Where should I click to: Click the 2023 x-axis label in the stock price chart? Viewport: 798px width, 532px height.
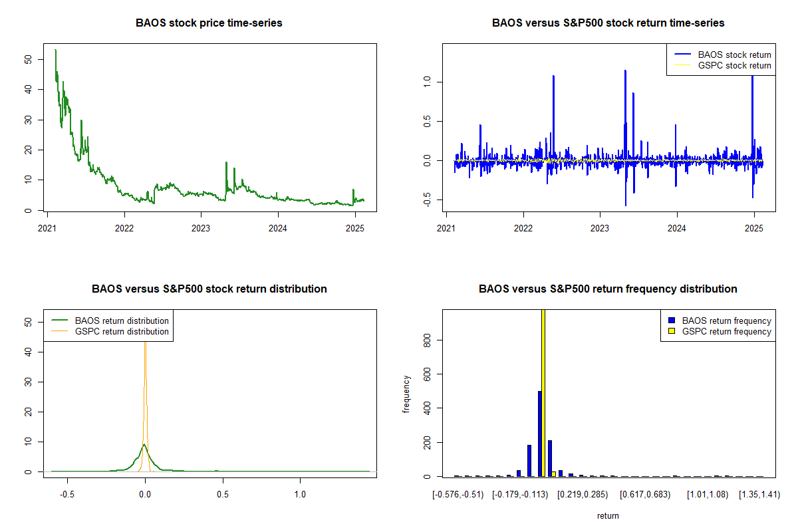coord(201,226)
